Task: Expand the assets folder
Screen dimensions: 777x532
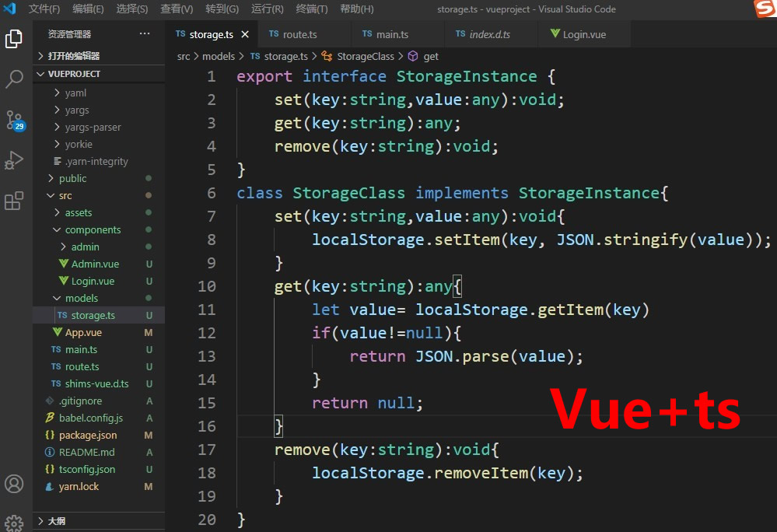Action: [99, 212]
